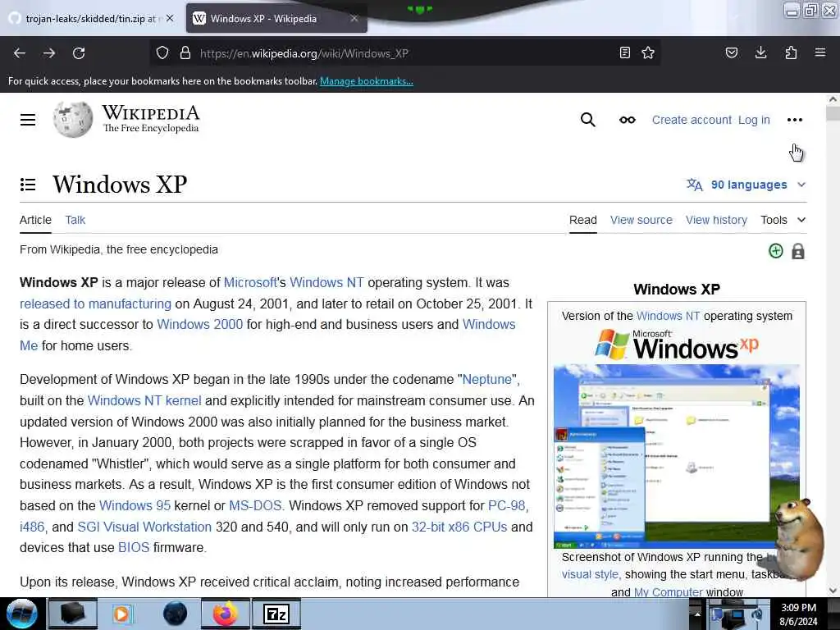Open 7-Zip from the taskbar
The height and width of the screenshot is (630, 840).
coord(276,614)
